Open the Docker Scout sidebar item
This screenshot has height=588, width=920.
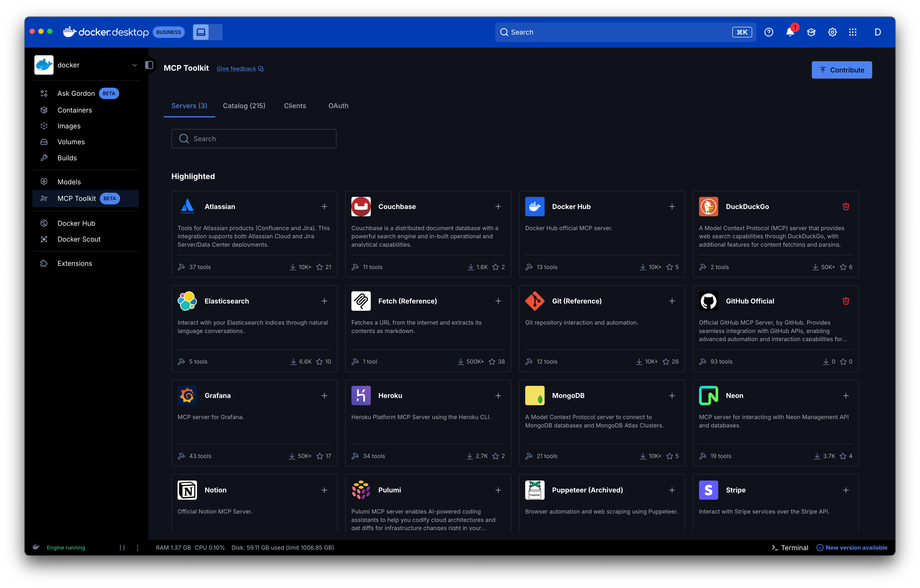(79, 239)
